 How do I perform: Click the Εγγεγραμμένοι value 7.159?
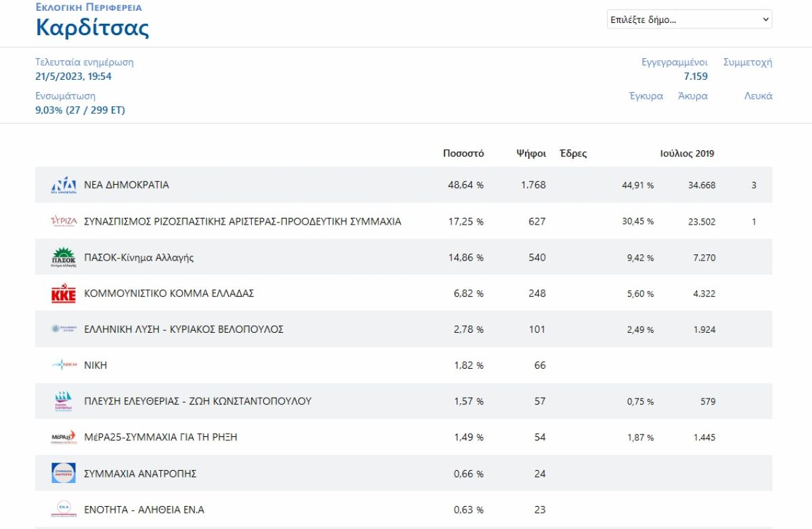click(696, 76)
